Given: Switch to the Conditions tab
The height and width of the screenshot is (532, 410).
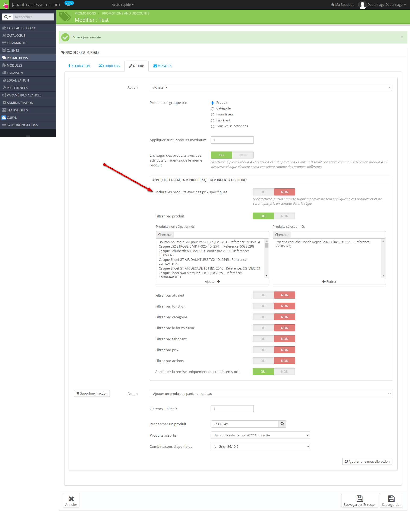Looking at the screenshot, I should tap(109, 66).
